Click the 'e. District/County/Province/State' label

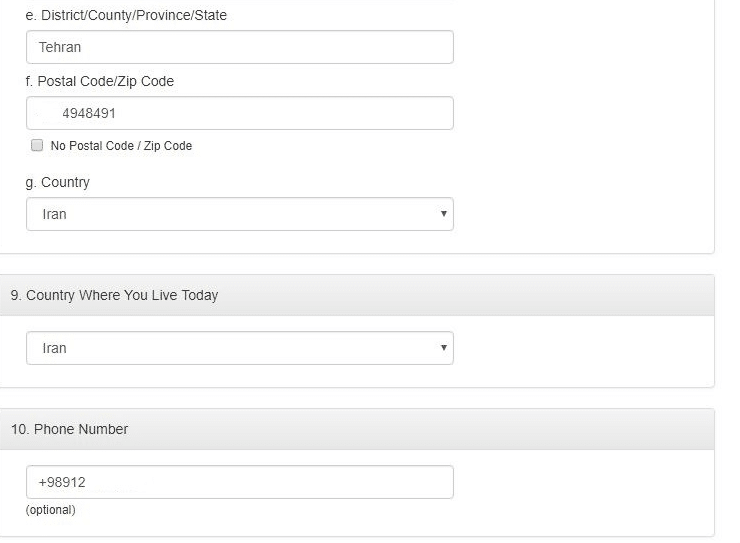(x=126, y=15)
